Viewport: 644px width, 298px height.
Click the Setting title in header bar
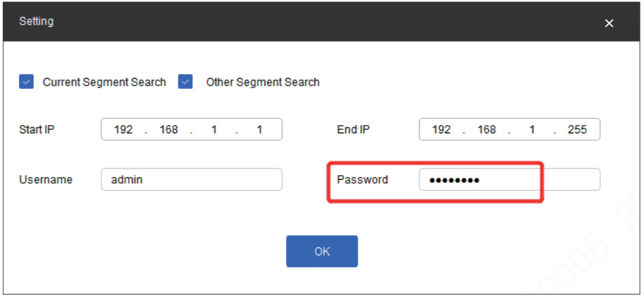click(x=36, y=21)
